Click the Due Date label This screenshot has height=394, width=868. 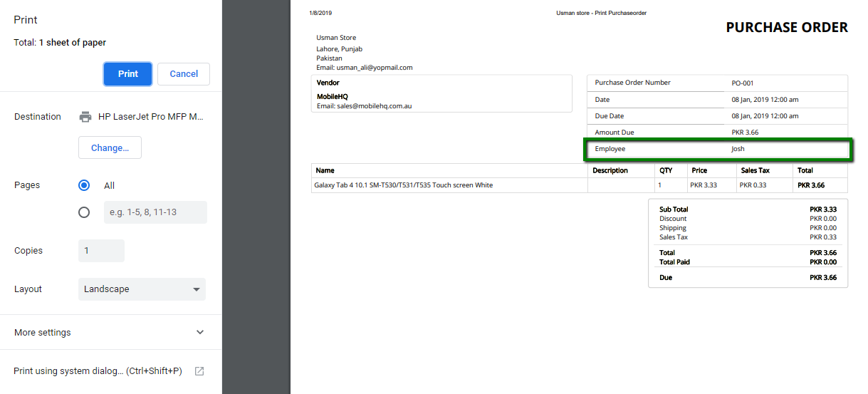[610, 116]
